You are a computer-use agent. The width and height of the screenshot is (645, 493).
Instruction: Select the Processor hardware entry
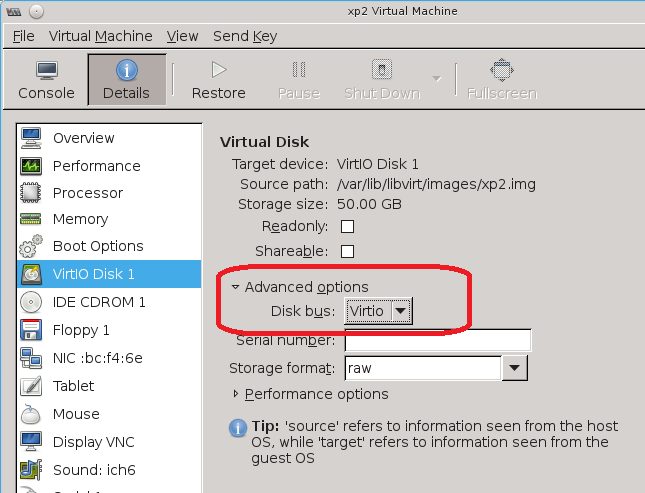[87, 193]
